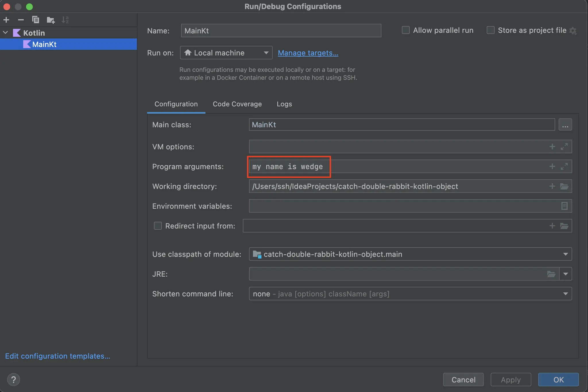Click the help question mark button
The height and width of the screenshot is (392, 588).
(13, 379)
